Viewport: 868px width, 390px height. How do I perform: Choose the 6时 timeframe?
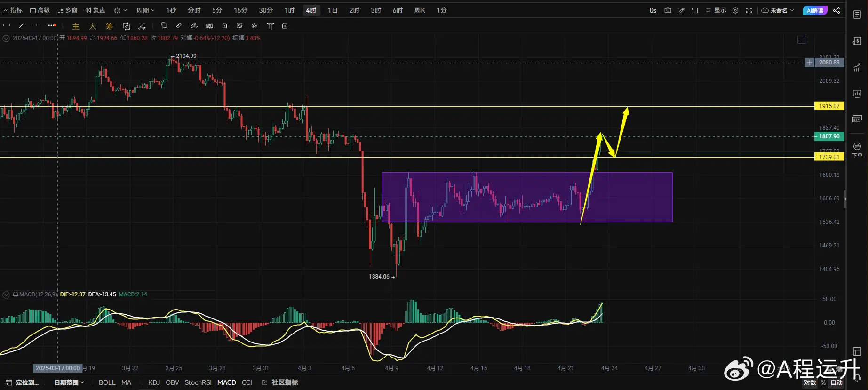(398, 10)
